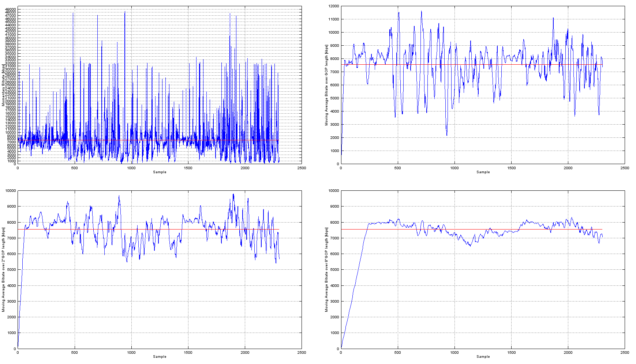Click 'Sample' x-label under the GOP-length plot

click(x=483, y=172)
